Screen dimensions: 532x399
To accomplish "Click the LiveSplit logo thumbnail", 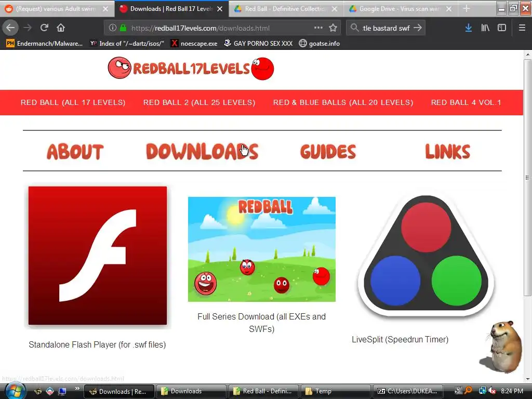I will 426,256.
